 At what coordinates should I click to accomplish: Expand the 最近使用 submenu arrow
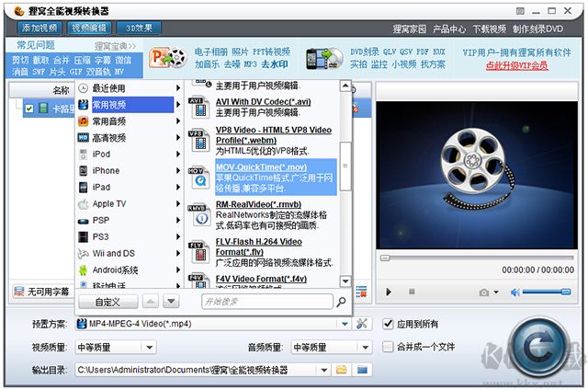(178, 88)
